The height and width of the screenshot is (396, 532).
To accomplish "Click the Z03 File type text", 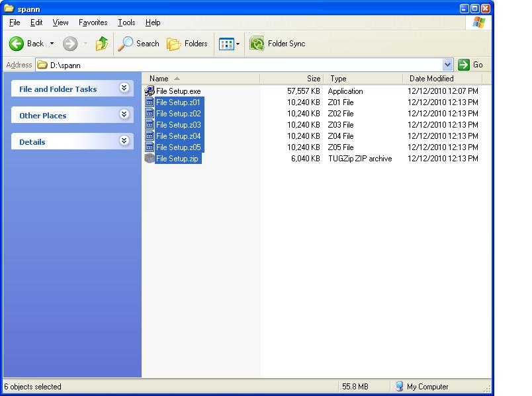I will (341, 125).
